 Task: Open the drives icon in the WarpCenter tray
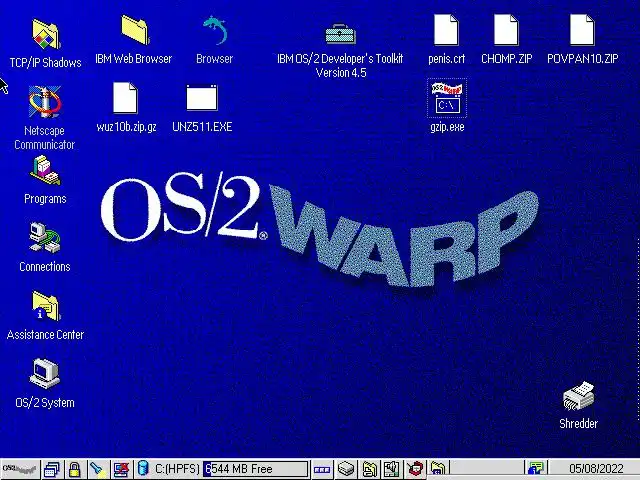(346, 469)
